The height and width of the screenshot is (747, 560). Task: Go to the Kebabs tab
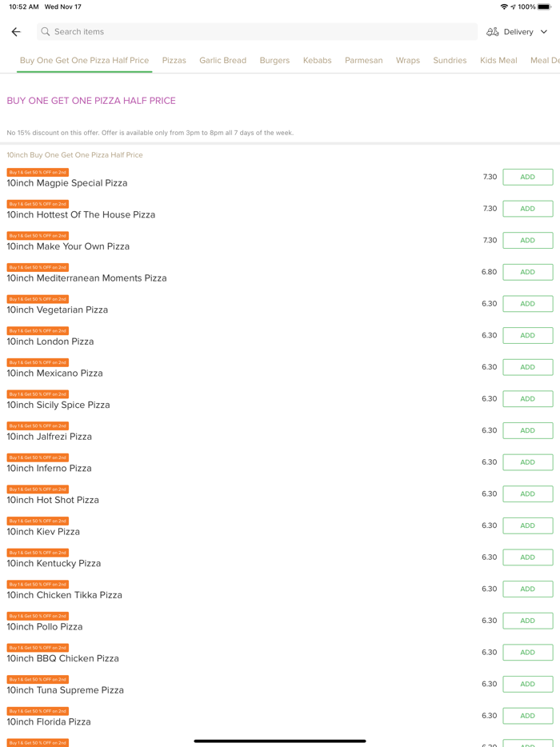point(317,61)
